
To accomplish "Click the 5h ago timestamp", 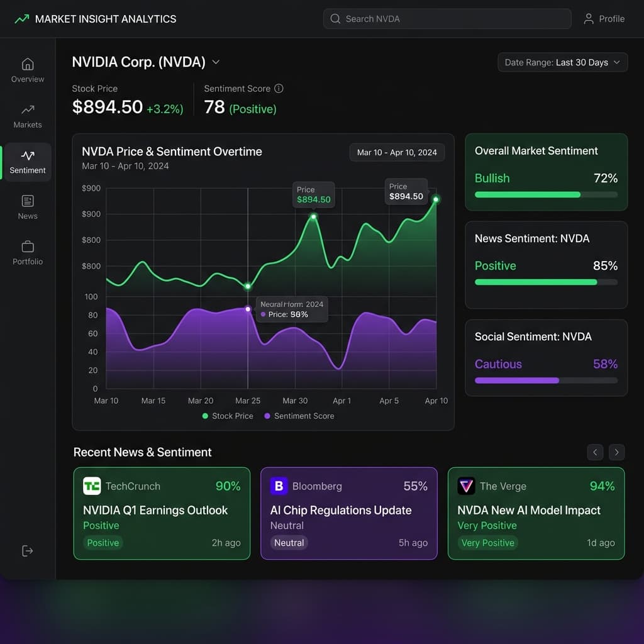I will pos(413,543).
